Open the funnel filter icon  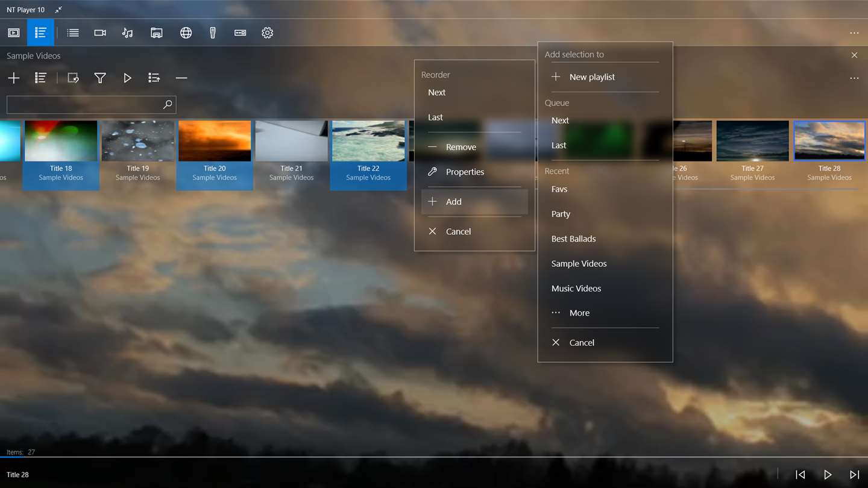click(x=100, y=78)
